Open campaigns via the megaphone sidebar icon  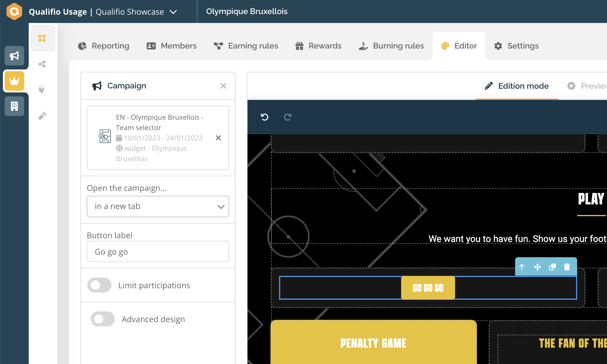(x=14, y=56)
